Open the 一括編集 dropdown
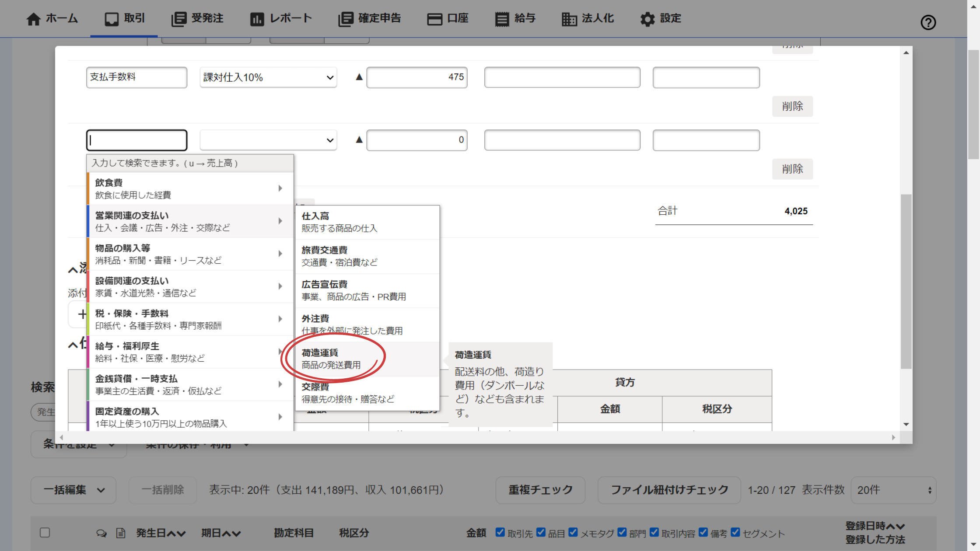This screenshot has height=551, width=980. pyautogui.click(x=73, y=490)
